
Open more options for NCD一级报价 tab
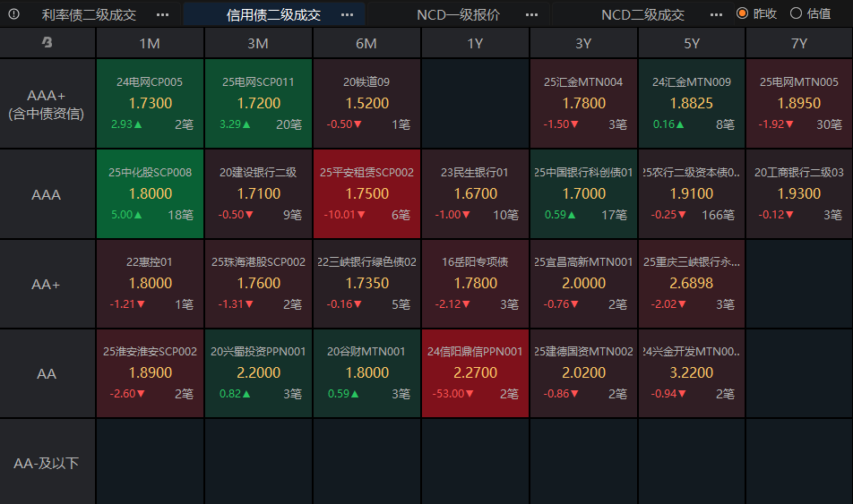pyautogui.click(x=531, y=14)
